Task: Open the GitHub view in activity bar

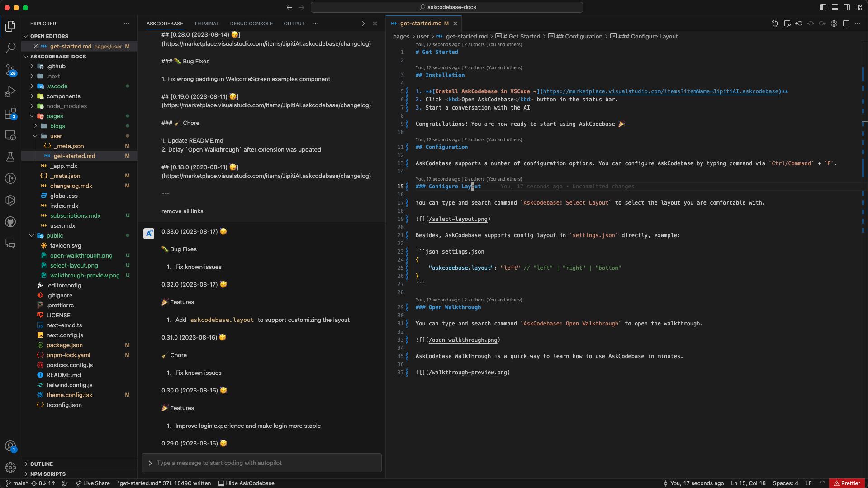Action: [10, 222]
